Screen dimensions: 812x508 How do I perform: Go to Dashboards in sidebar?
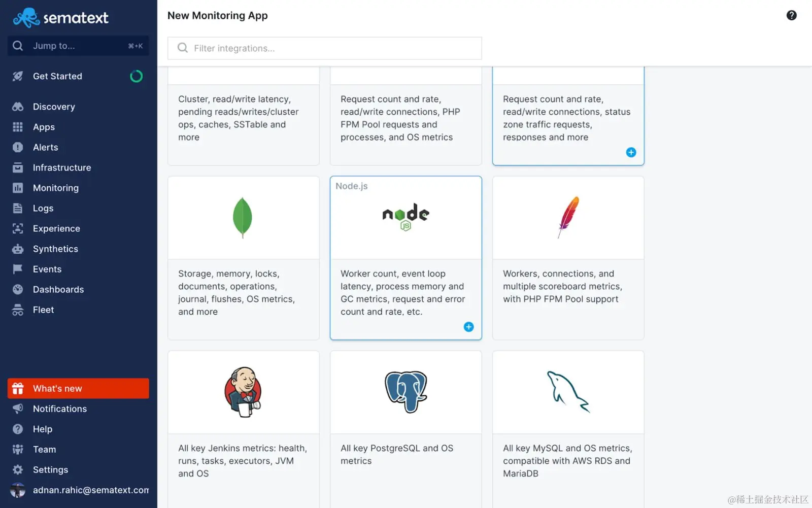(x=58, y=289)
